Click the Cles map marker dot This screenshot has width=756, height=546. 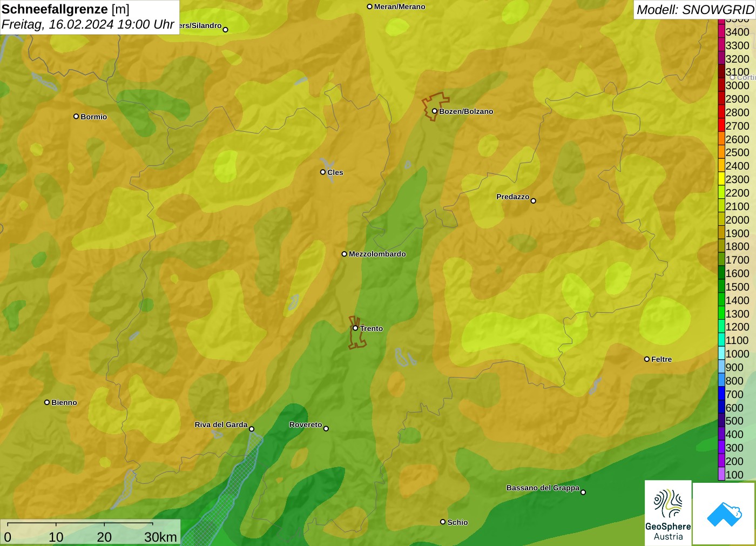coord(323,172)
